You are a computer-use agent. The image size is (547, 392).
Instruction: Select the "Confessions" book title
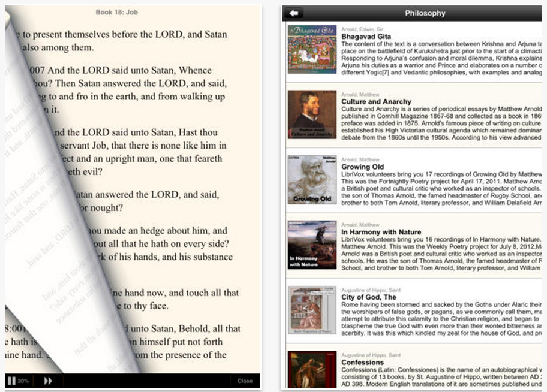(x=363, y=363)
